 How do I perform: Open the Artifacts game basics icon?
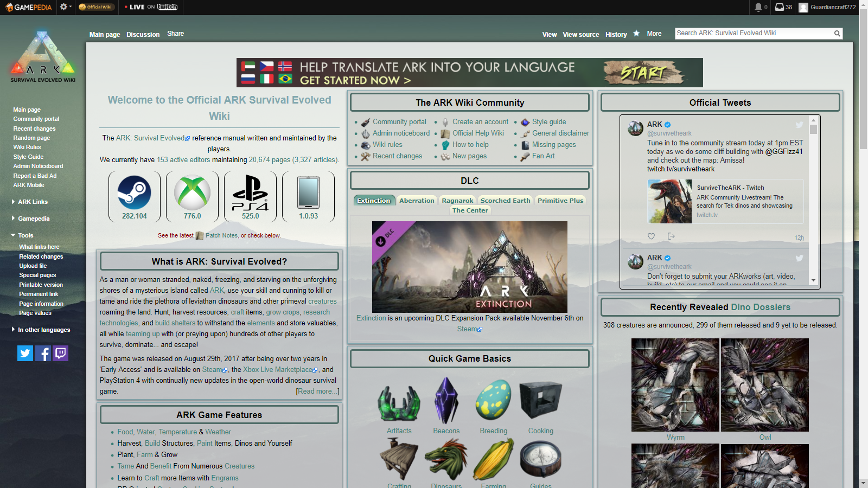coord(399,404)
